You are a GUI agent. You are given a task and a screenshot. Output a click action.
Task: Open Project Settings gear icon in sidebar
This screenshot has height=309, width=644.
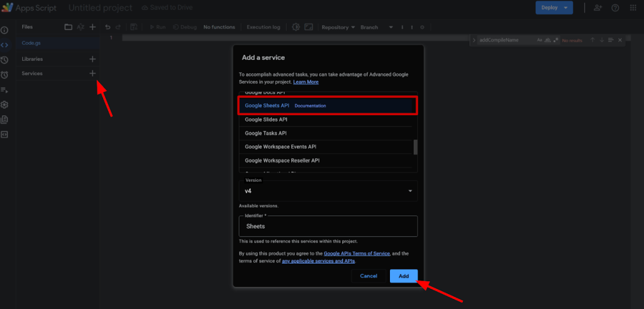pyautogui.click(x=4, y=104)
